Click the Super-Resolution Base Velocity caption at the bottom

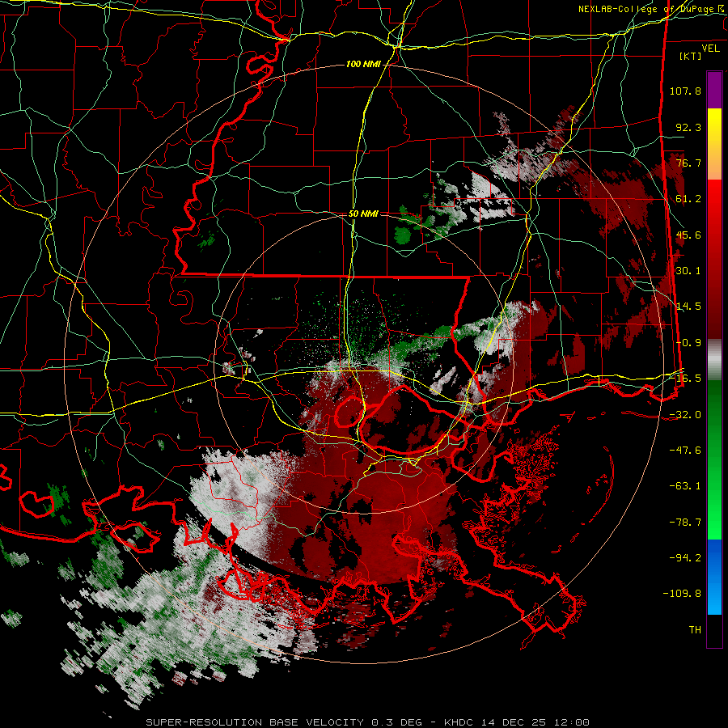pos(368,722)
